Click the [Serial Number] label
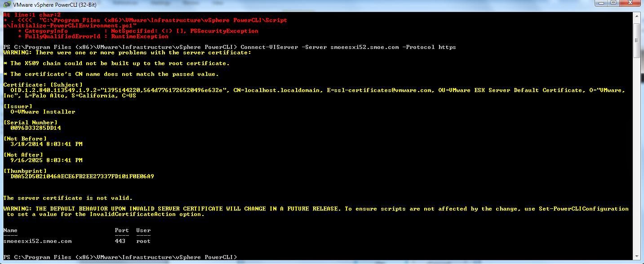This screenshot has width=644, height=264. 30,123
